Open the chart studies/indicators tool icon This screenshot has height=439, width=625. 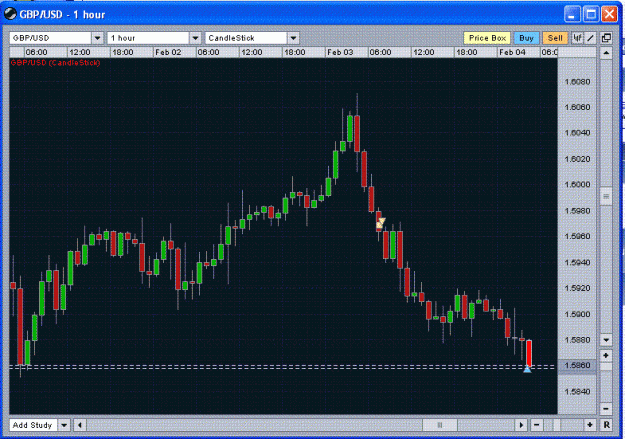tap(577, 38)
